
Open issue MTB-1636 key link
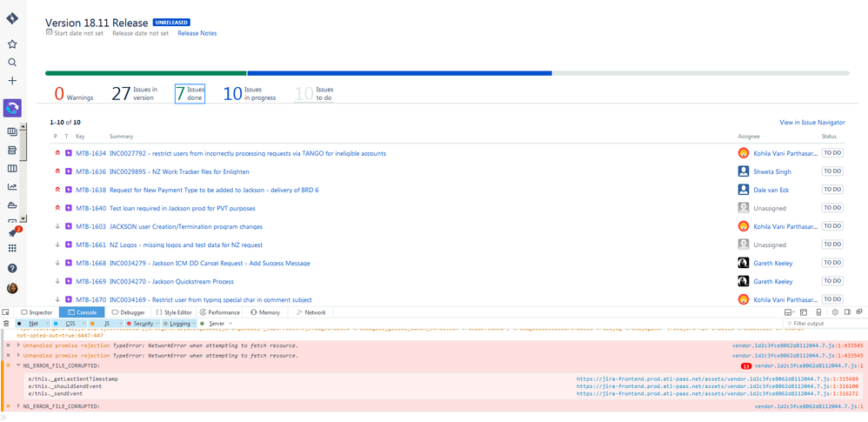90,171
